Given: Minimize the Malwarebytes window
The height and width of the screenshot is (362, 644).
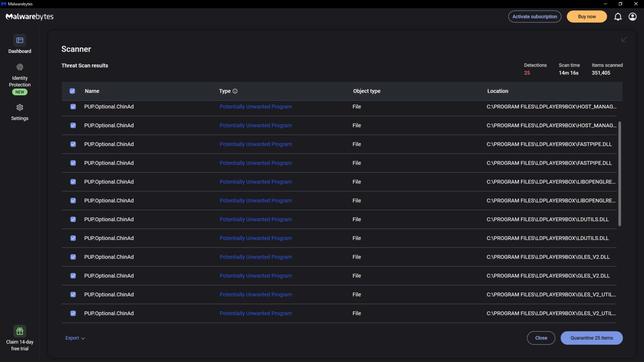Looking at the screenshot, I should click(605, 4).
